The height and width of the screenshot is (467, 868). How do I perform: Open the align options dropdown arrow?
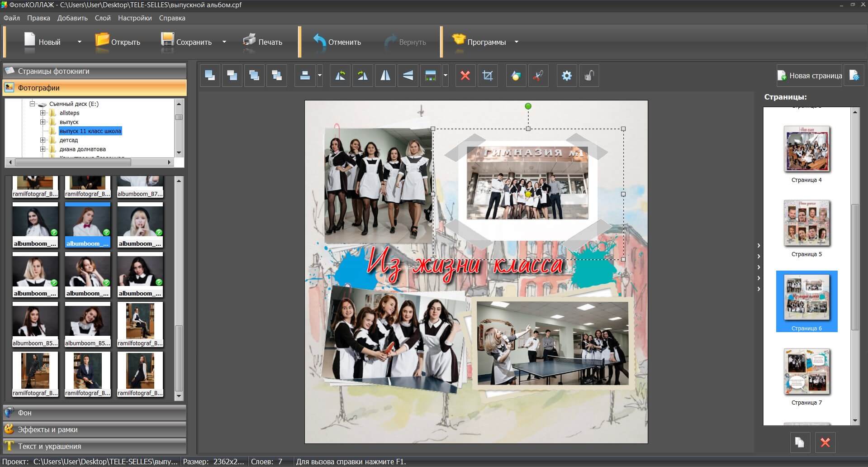(320, 76)
